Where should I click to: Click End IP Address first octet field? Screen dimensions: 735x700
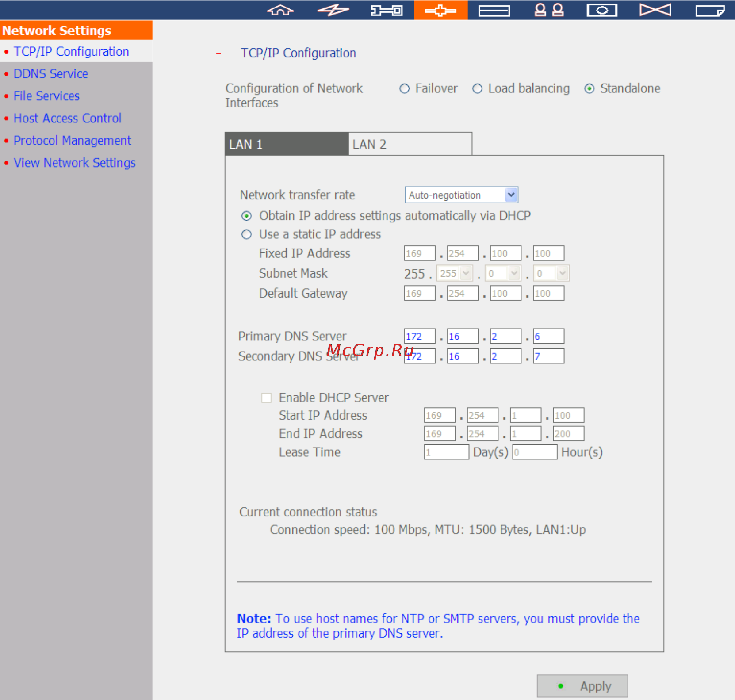440,434
